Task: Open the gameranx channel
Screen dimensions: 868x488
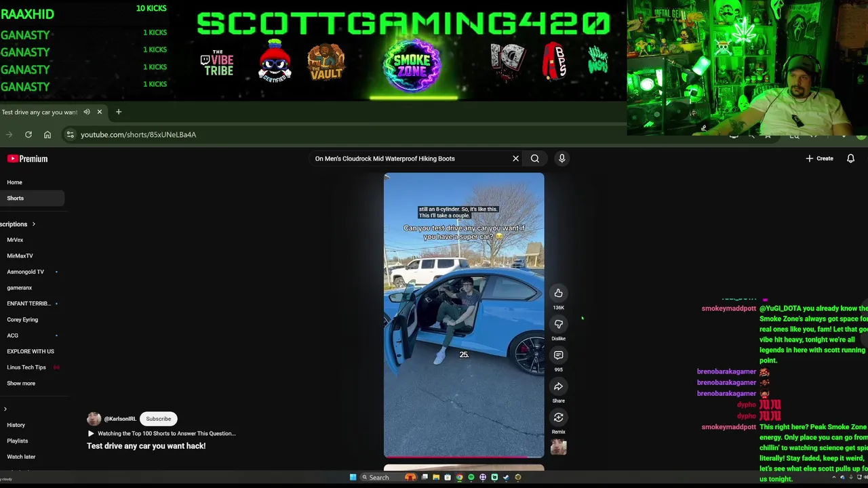Action: (19, 288)
